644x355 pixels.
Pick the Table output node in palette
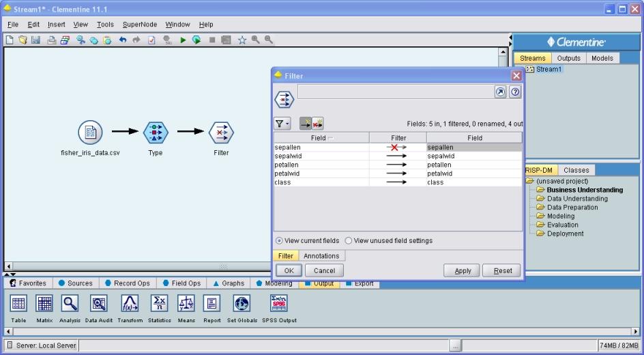18,304
